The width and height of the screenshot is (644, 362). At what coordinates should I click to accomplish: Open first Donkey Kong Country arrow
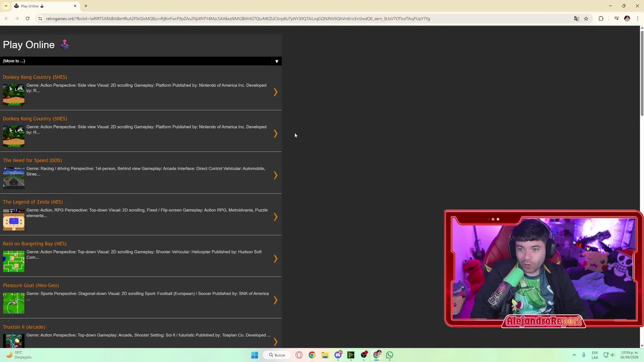[275, 92]
